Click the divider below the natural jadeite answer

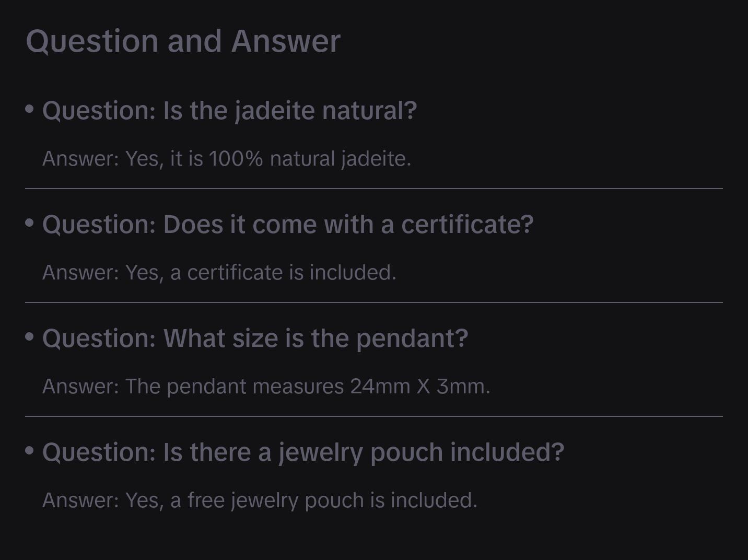[374, 189]
